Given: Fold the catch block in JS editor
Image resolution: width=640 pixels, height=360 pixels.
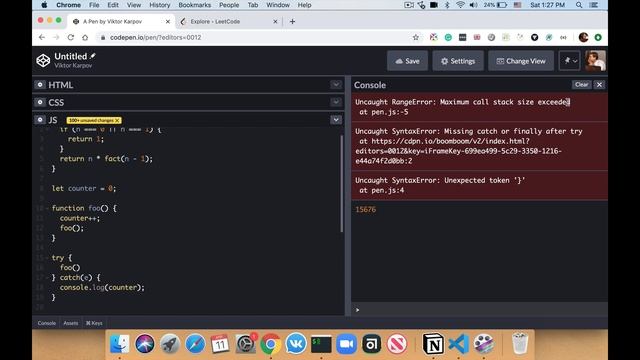Looking at the screenshot, I should pos(47,278).
